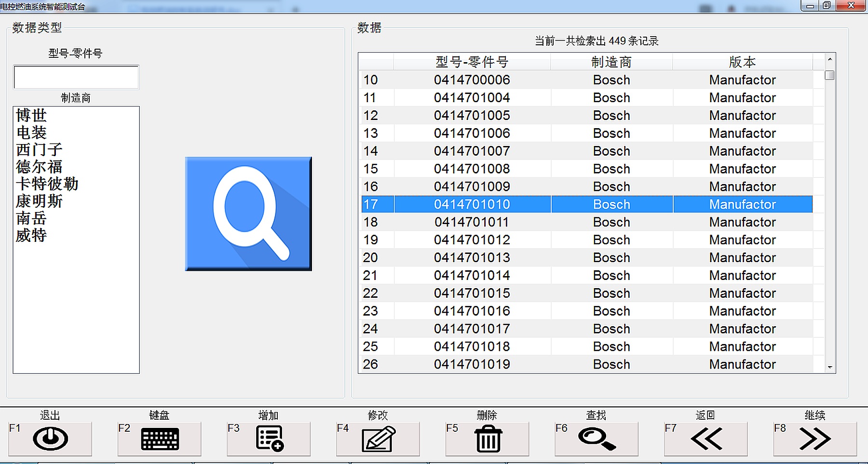Select part number 0414701013

tap(472, 258)
